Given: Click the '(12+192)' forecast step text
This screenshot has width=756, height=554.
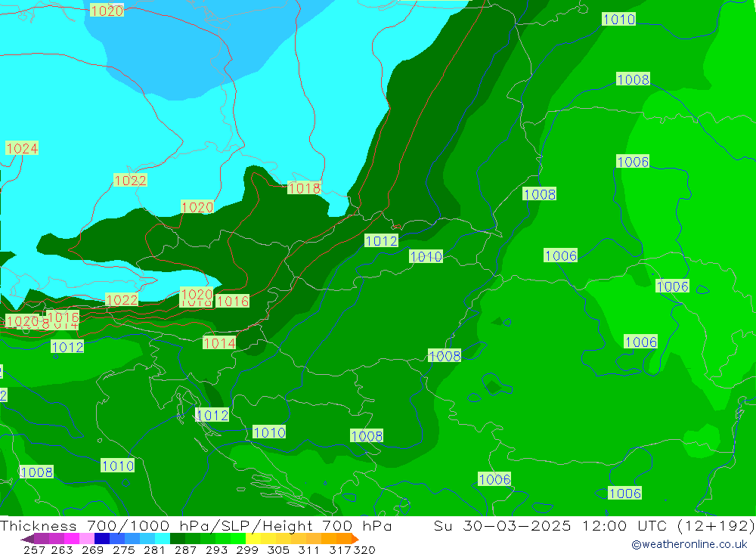Looking at the screenshot, I should click(716, 525).
